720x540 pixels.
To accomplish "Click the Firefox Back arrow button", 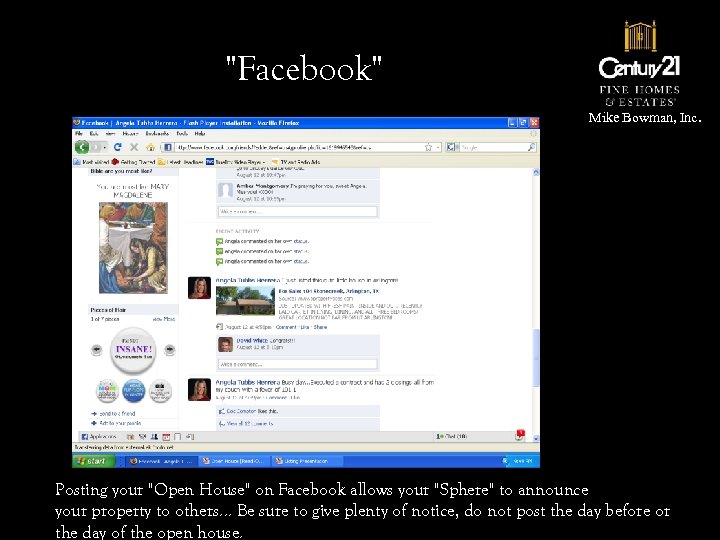I will coord(82,147).
